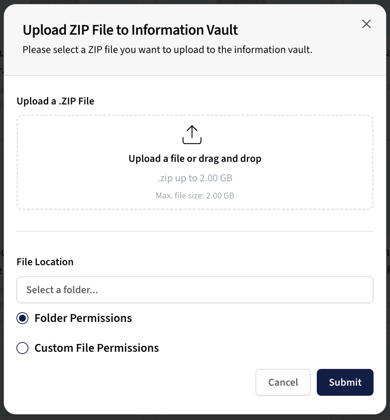
Task: Open the 'Select a folder...' dropdown
Action: (195, 290)
